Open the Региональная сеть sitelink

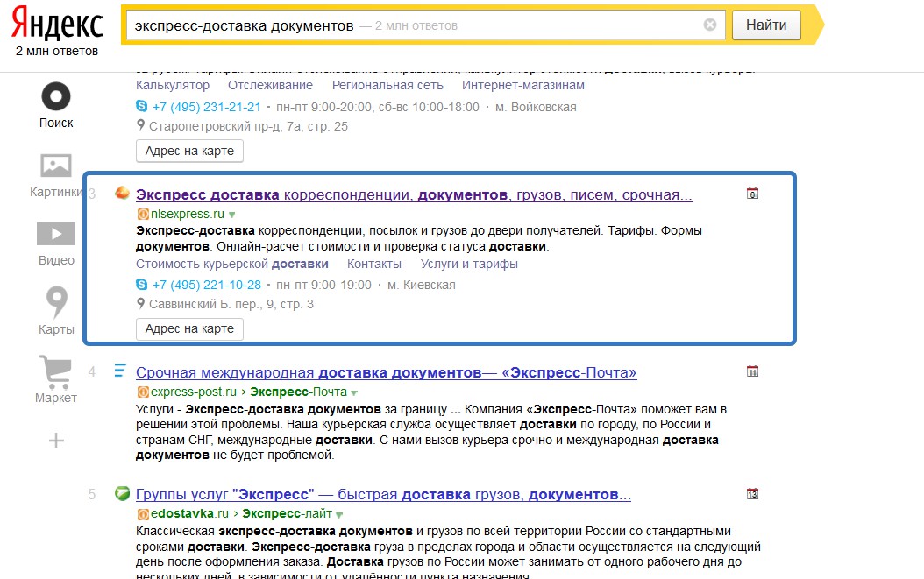click(x=387, y=85)
